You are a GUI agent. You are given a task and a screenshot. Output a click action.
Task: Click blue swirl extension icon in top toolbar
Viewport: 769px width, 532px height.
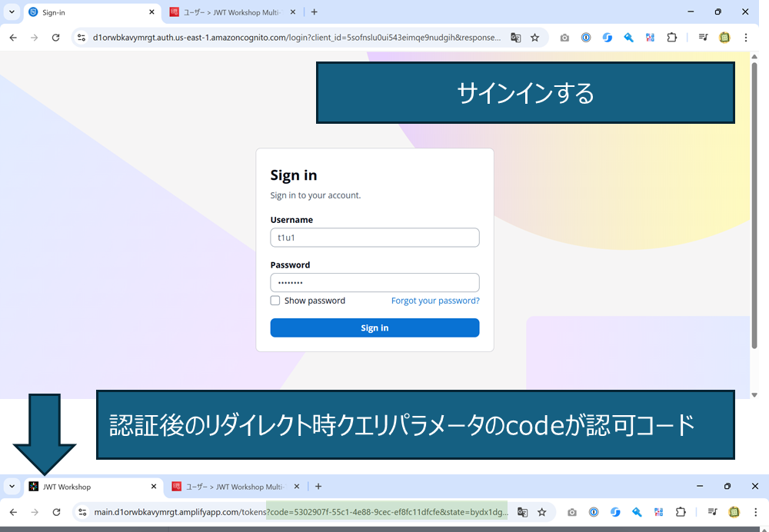pos(608,37)
